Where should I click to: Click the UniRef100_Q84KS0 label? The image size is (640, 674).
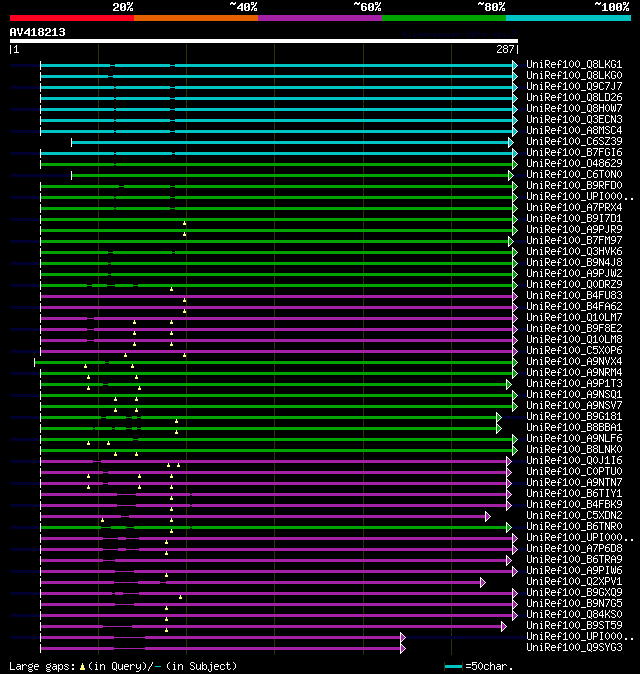(x=574, y=615)
